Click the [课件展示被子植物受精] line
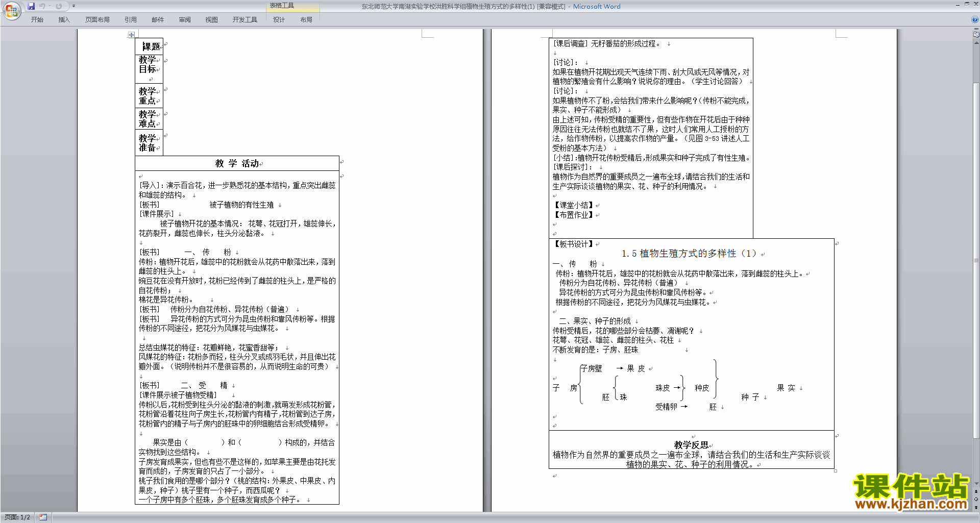 click(x=178, y=395)
